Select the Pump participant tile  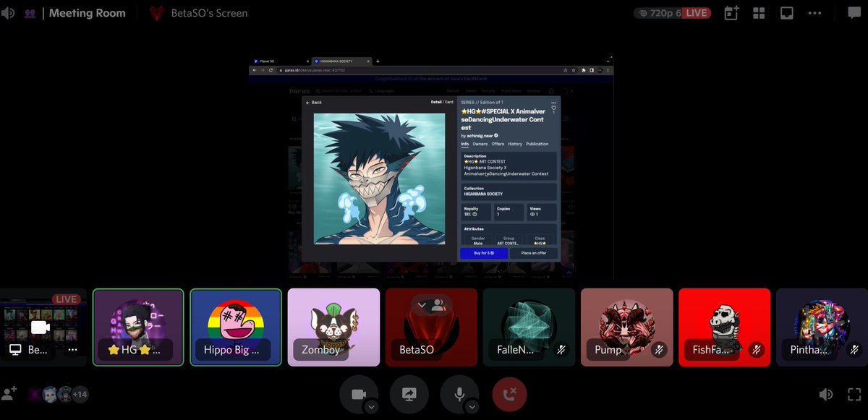(626, 327)
